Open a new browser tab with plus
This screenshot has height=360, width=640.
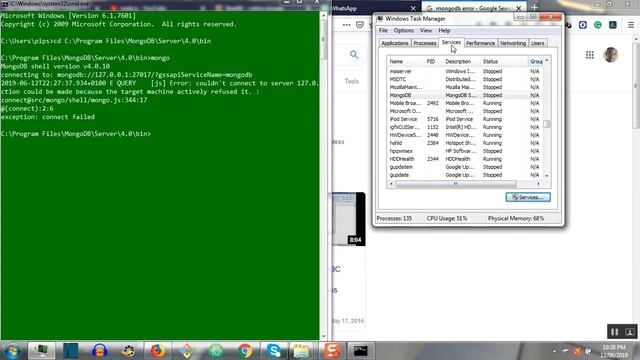click(534, 7)
